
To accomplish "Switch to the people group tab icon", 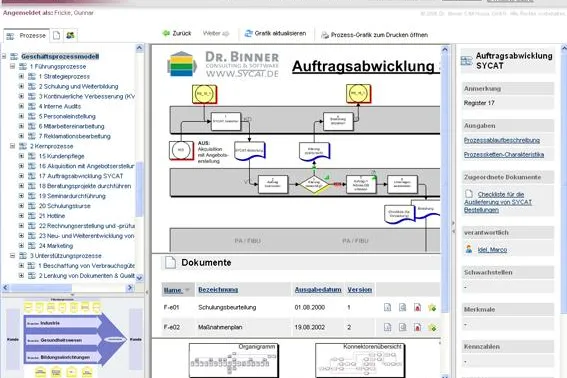I will [x=70, y=35].
